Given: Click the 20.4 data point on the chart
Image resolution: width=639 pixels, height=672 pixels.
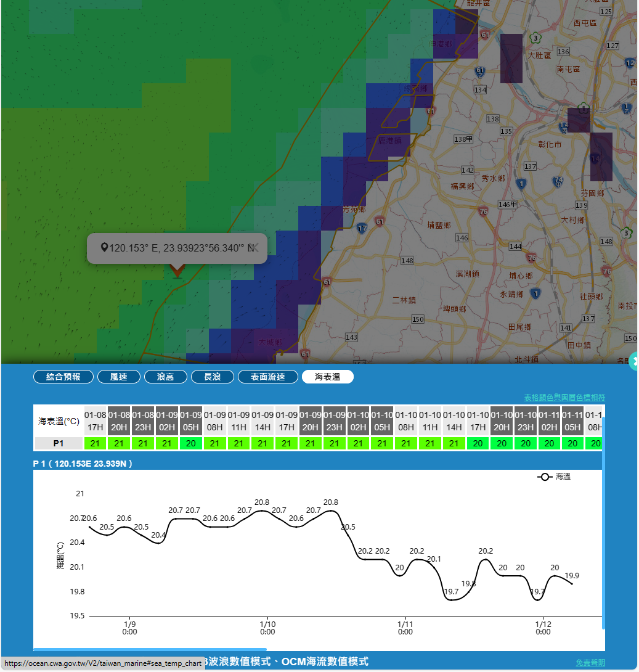Looking at the screenshot, I should pos(159,543).
